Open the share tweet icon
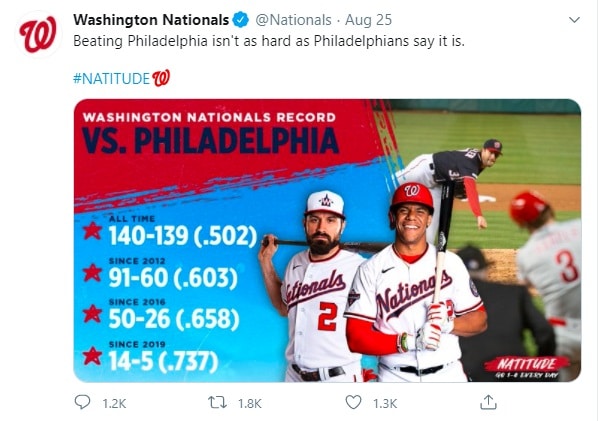The width and height of the screenshot is (601, 421). point(488,402)
